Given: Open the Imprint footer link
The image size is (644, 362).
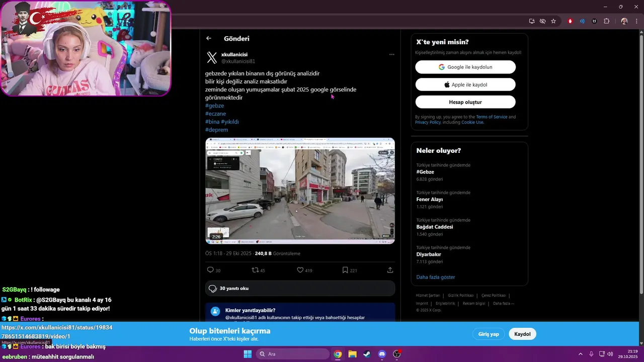Looking at the screenshot, I should pos(422,304).
